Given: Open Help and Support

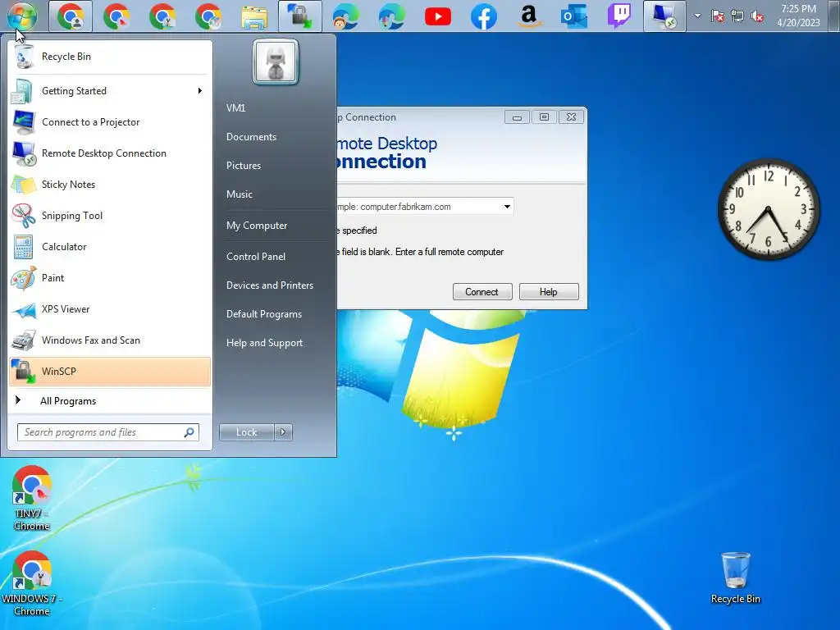Looking at the screenshot, I should pos(264,343).
